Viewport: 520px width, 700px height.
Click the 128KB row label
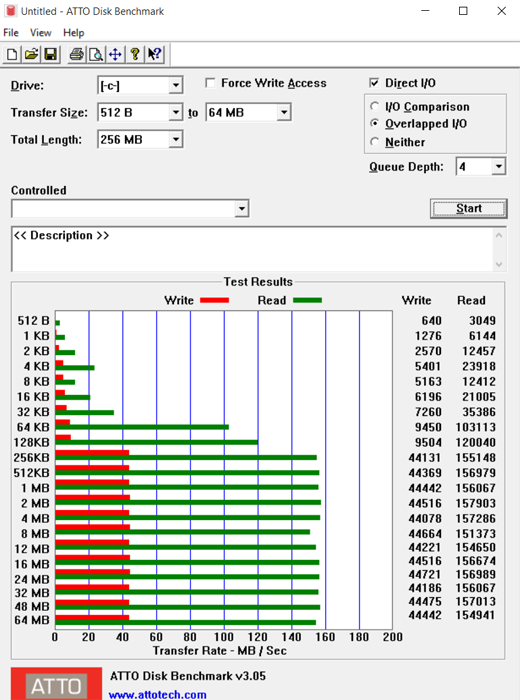31,442
